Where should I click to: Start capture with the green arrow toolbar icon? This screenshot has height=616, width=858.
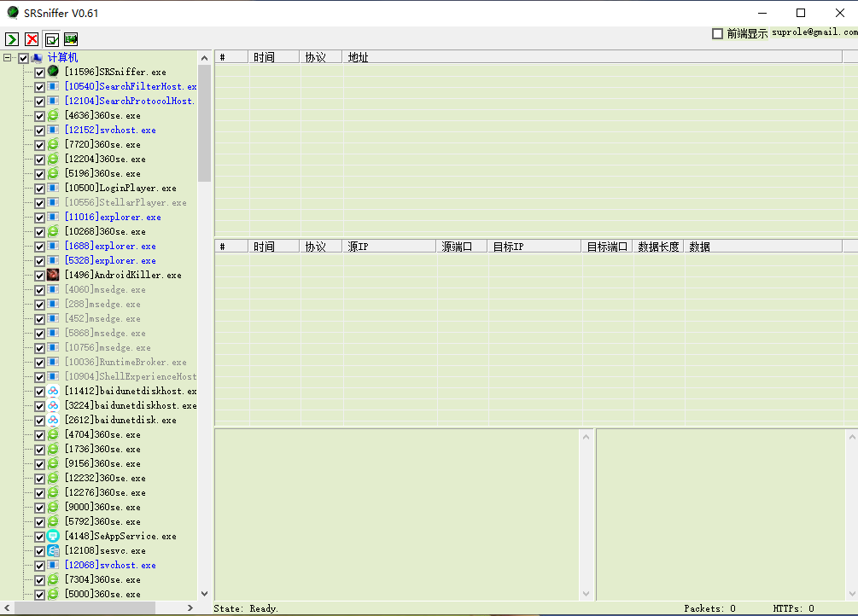[12, 39]
